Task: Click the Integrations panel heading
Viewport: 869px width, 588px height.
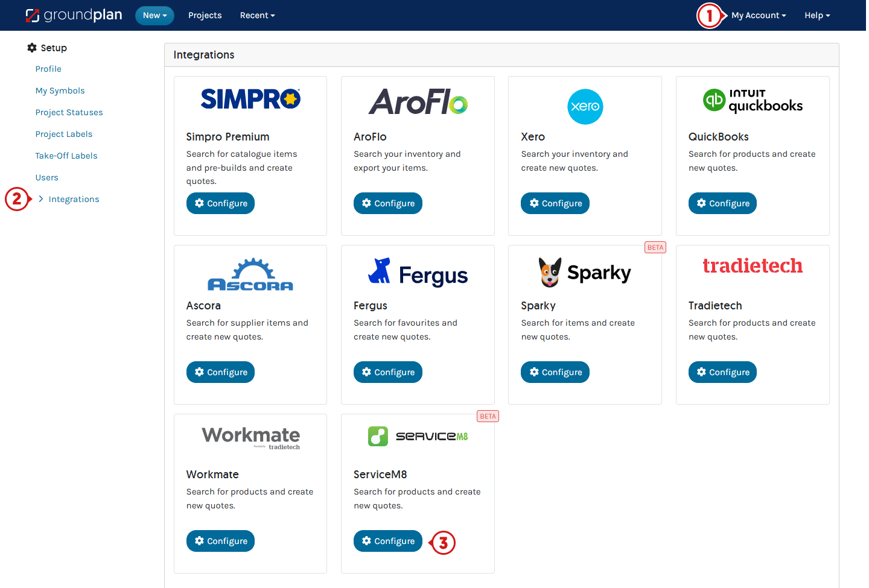Action: point(204,55)
